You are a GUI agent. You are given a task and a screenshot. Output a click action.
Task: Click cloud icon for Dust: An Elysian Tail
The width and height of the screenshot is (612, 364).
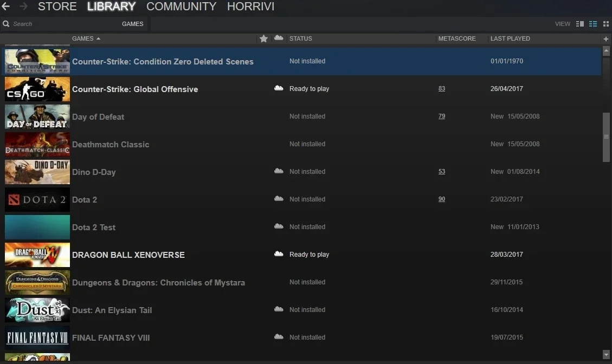[279, 309]
